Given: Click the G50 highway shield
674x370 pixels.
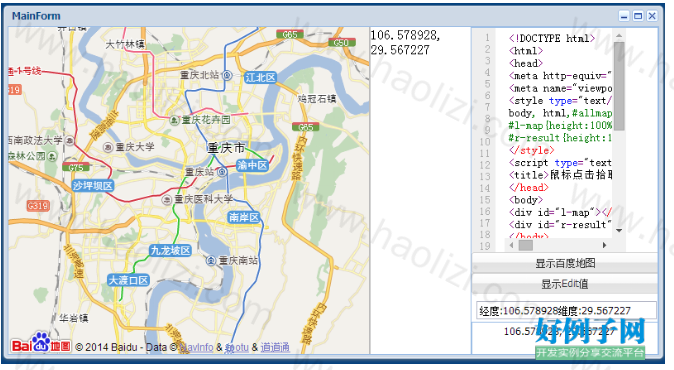Looking at the screenshot, I should click(x=341, y=43).
